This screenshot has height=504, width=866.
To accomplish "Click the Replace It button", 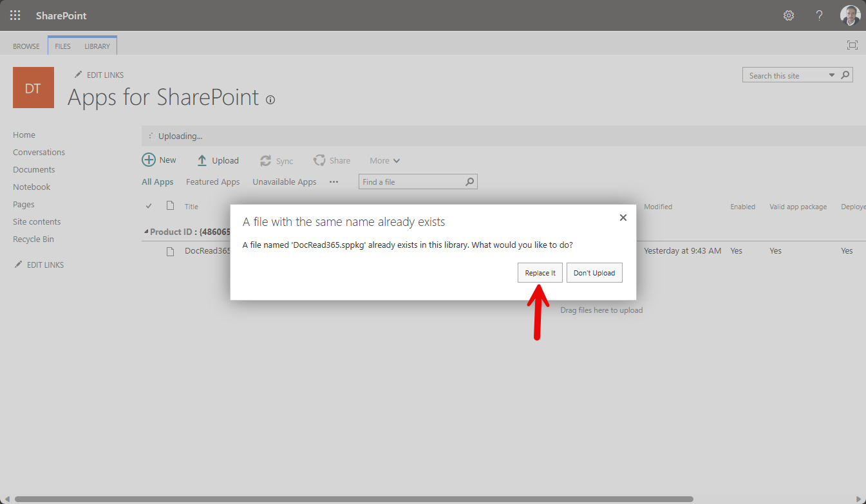I will tap(540, 273).
